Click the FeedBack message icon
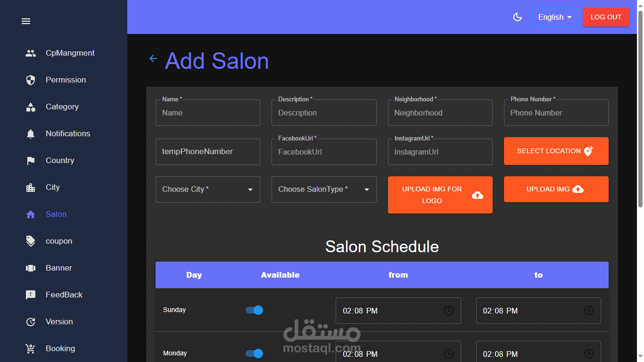Image resolution: width=644 pixels, height=362 pixels. 31,295
